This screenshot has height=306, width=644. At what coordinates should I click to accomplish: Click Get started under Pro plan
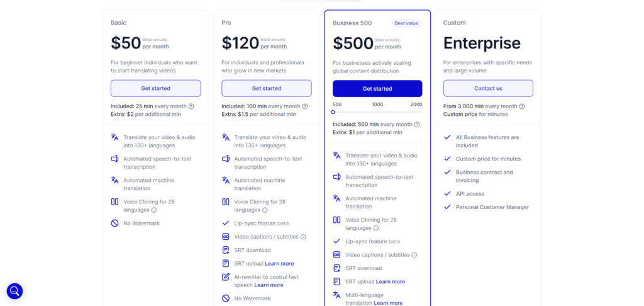click(x=266, y=88)
